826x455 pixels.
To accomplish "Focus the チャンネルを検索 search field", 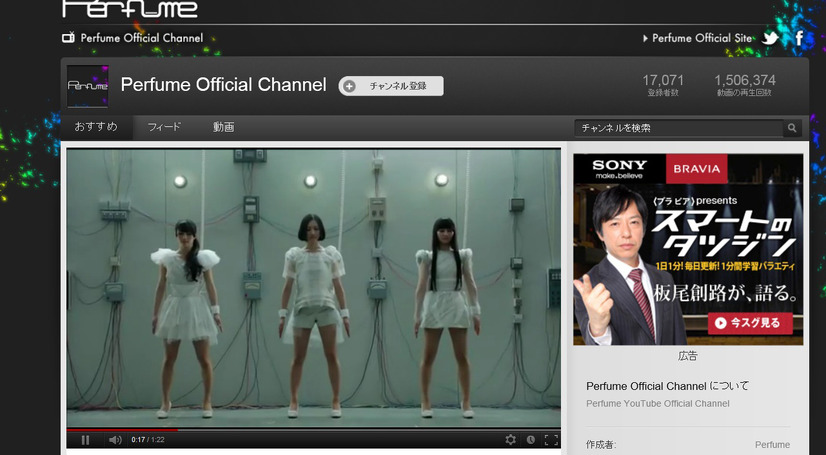I will coord(679,128).
